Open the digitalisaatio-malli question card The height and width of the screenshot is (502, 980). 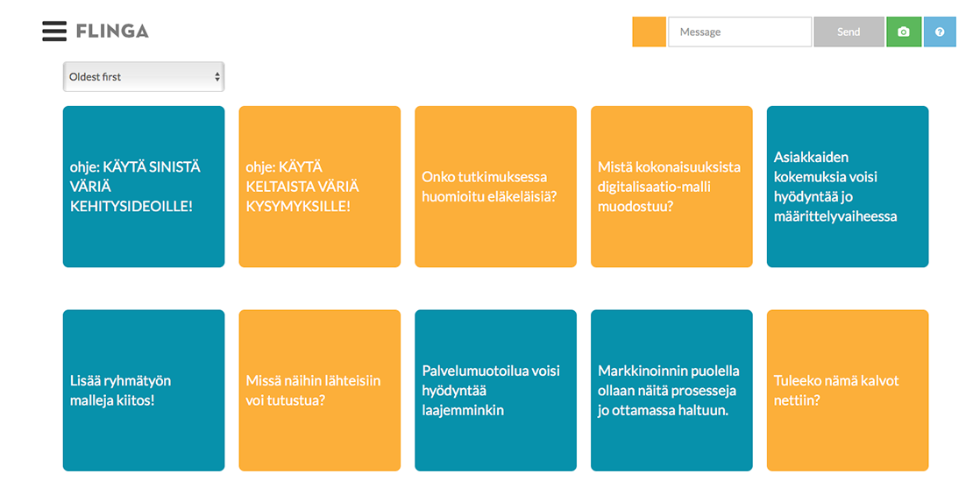(x=671, y=187)
